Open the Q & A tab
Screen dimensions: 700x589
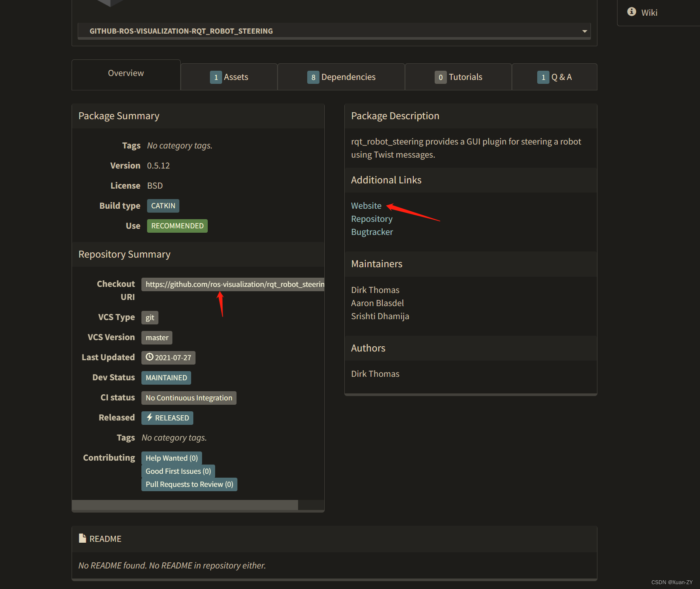tap(555, 77)
